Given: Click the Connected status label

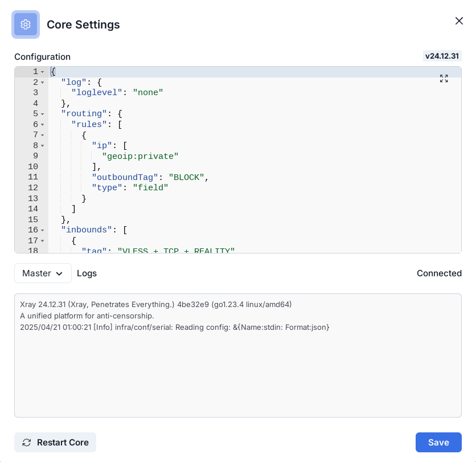Looking at the screenshot, I should [x=438, y=273].
